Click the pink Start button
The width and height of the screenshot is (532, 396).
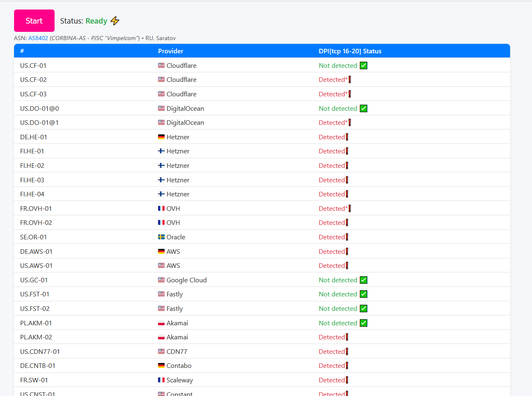34,21
